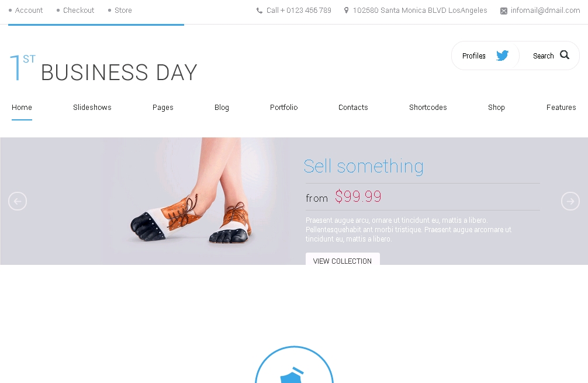Click the phone icon beside Call number
588x383 pixels.
tap(260, 11)
